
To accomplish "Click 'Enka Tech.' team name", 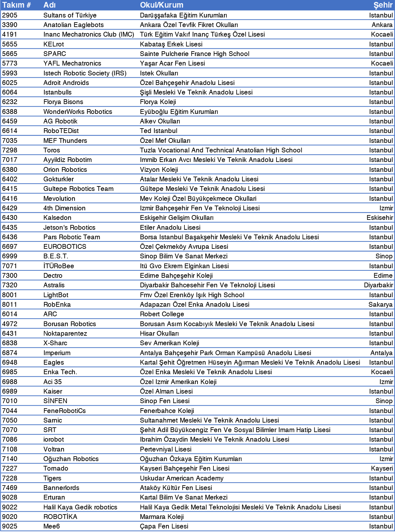I will click(60, 372).
